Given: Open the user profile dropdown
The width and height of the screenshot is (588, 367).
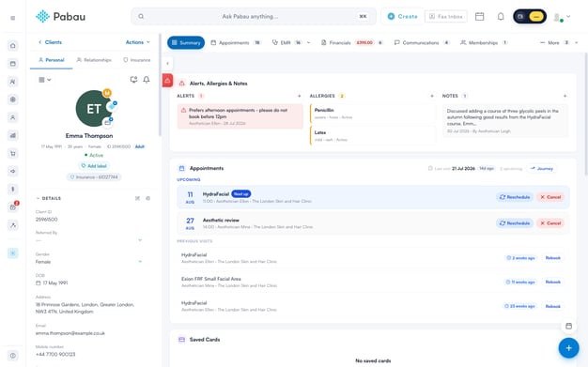Looking at the screenshot, I should (562, 17).
